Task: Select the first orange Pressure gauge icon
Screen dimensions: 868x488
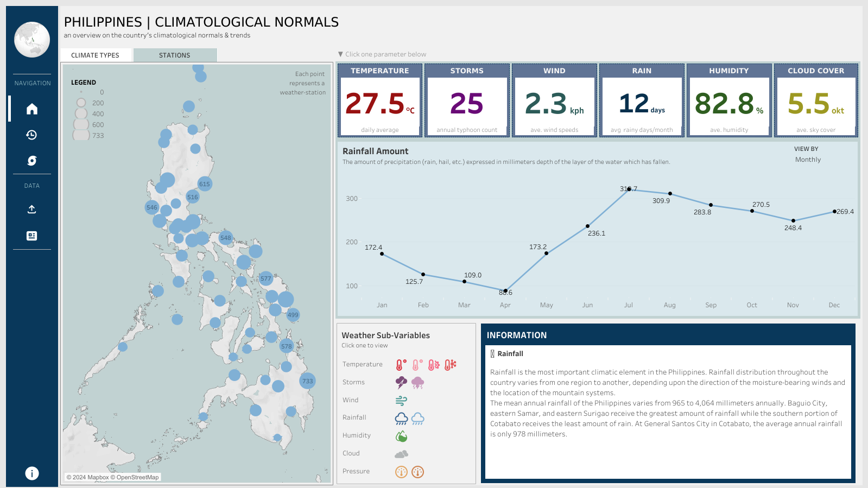Action: tap(401, 472)
